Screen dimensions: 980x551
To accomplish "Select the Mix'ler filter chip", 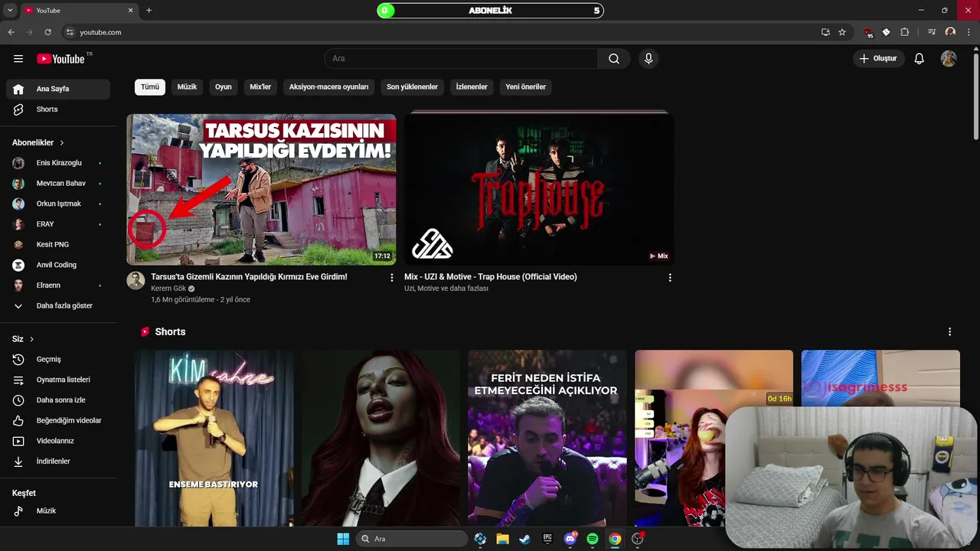I will 260,86.
